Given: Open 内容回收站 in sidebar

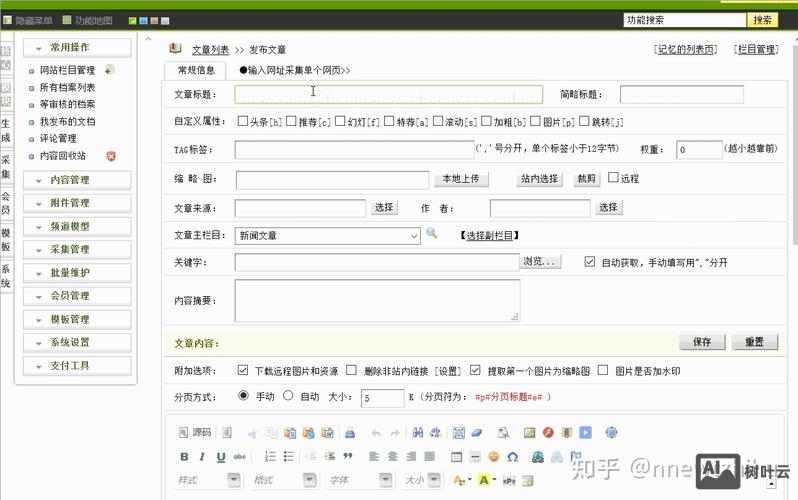Looking at the screenshot, I should pyautogui.click(x=63, y=156).
